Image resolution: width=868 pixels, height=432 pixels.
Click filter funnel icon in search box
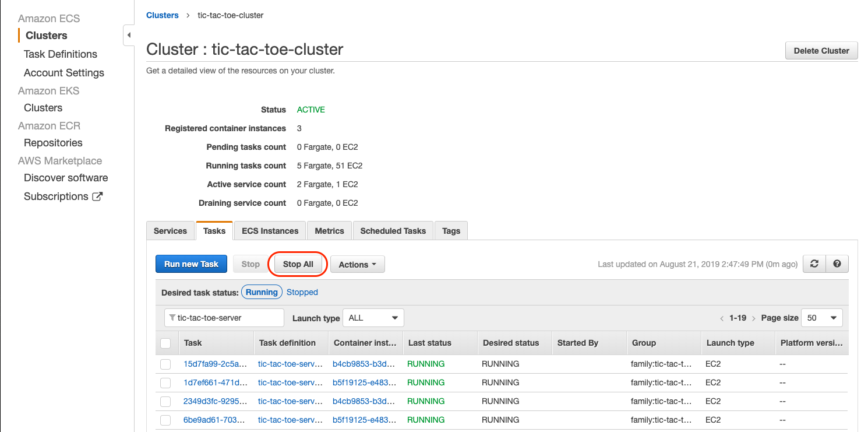point(172,318)
